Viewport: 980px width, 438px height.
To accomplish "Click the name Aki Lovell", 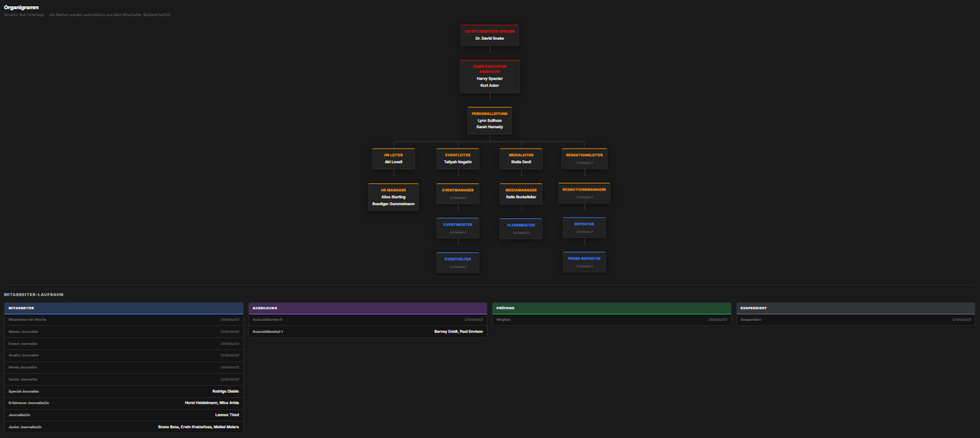I will [394, 162].
